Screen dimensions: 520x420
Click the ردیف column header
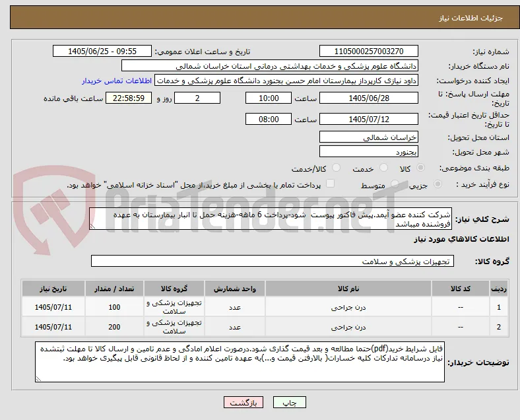coord(498,289)
